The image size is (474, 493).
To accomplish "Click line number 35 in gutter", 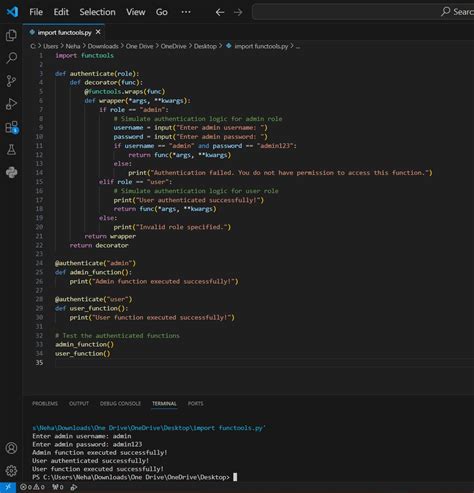I will pos(39,362).
